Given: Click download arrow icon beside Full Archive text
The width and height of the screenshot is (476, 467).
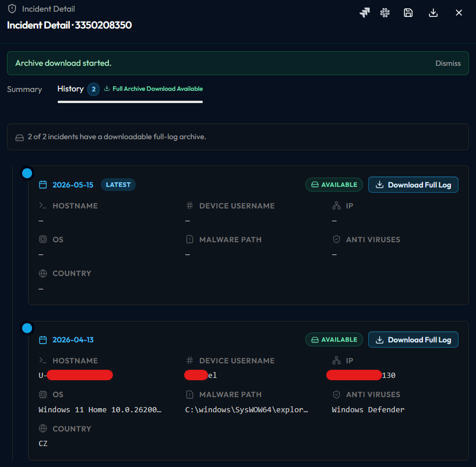Looking at the screenshot, I should pyautogui.click(x=107, y=89).
